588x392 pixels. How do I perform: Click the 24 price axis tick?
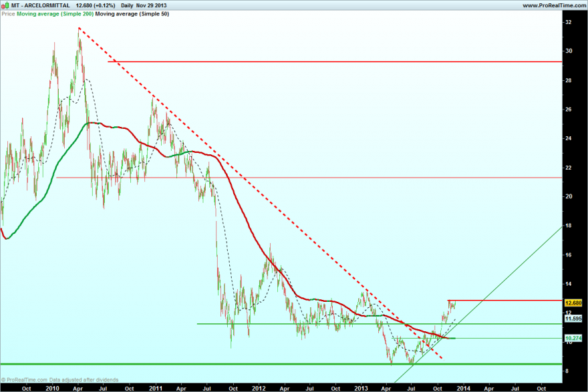pos(569,138)
